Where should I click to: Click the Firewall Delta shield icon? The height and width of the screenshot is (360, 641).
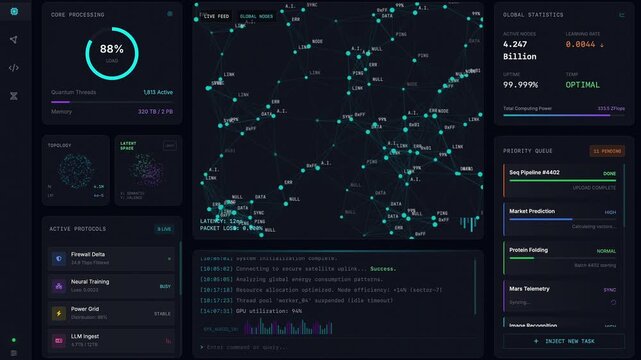[x=59, y=259]
